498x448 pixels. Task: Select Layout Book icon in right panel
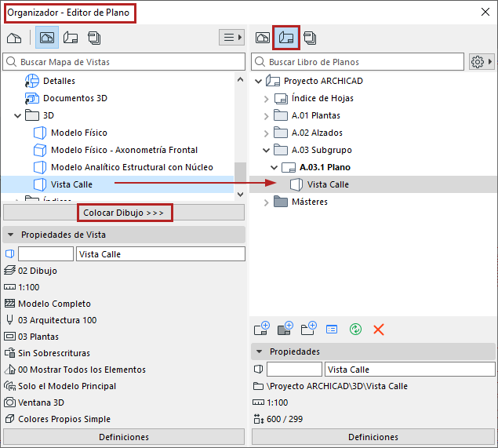pyautogui.click(x=285, y=38)
